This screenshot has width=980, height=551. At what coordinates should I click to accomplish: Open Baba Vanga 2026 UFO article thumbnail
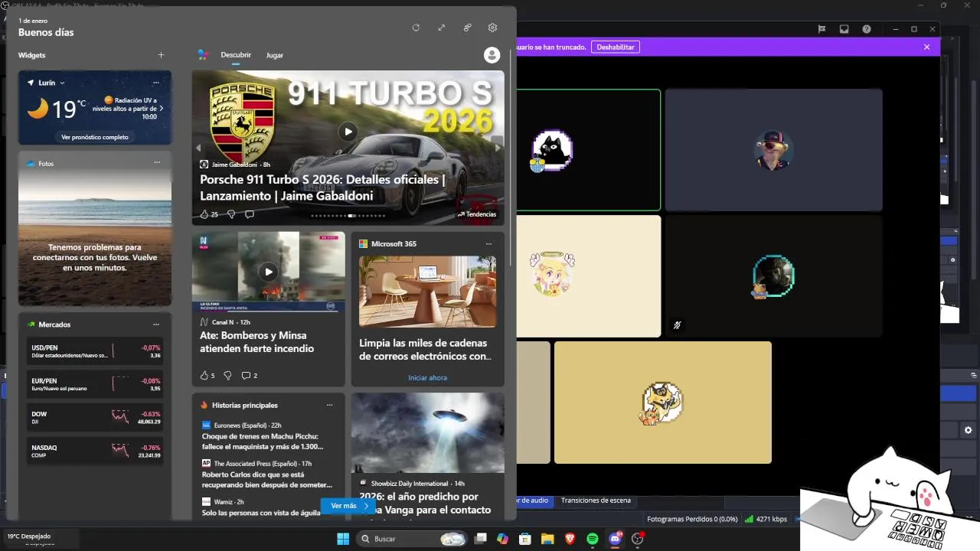427,433
